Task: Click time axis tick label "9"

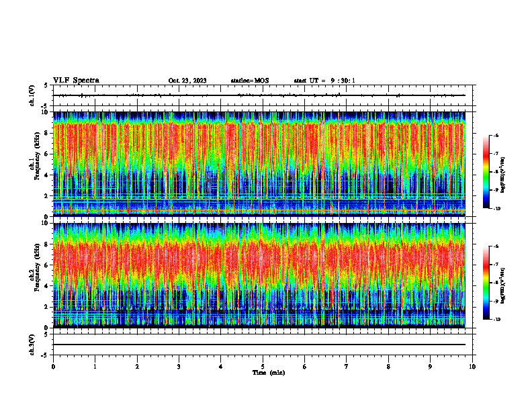Action: [x=430, y=367]
